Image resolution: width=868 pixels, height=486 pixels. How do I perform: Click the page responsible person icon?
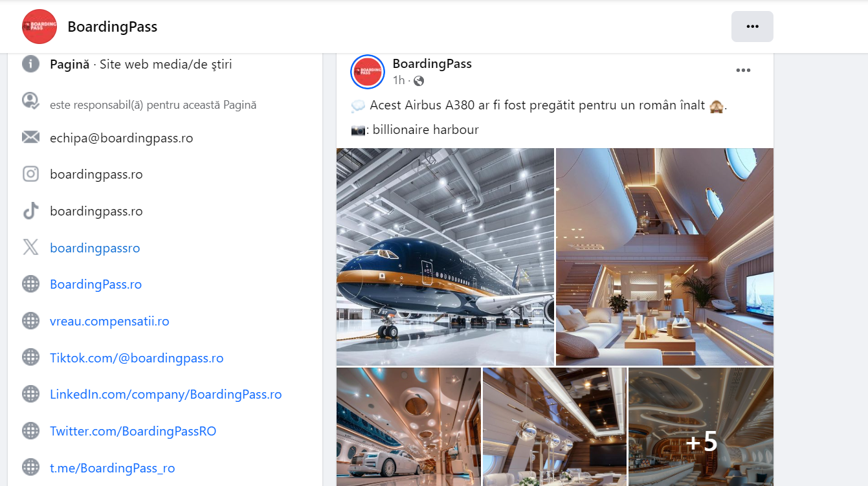(x=30, y=101)
